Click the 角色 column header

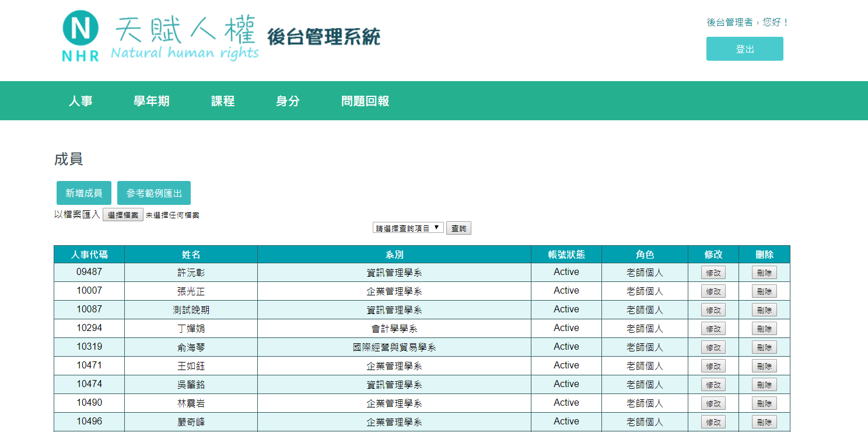tap(645, 255)
